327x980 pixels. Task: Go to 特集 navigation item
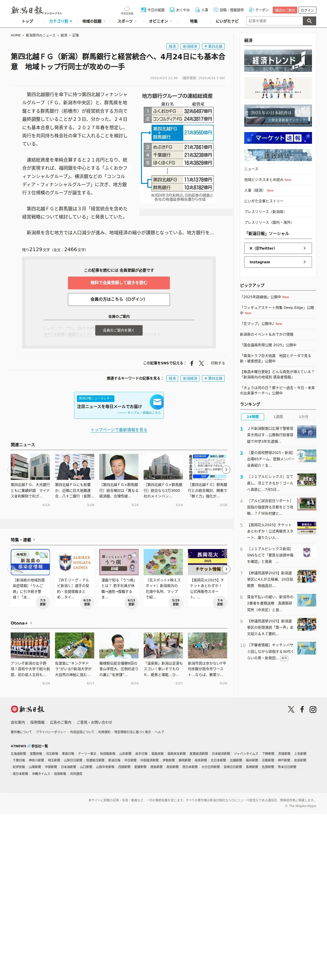click(x=194, y=21)
